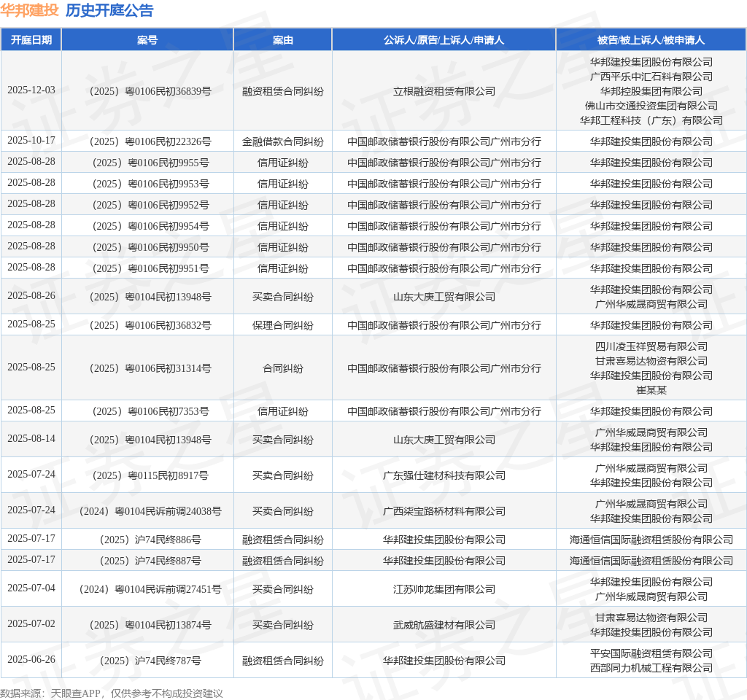The height and width of the screenshot is (700, 747).
Task: Select the 案号 column header
Action: [x=147, y=40]
